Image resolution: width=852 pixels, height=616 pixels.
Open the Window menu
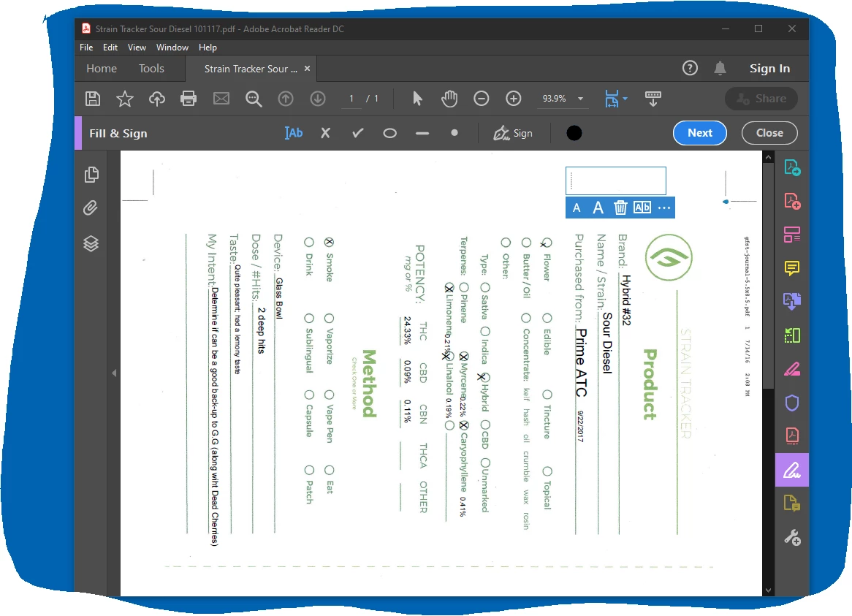172,47
